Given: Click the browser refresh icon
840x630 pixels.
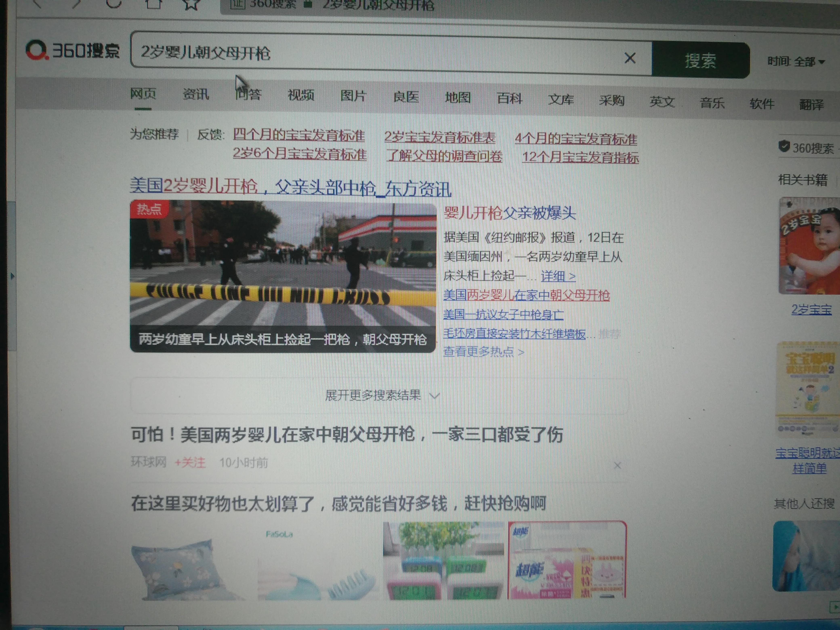Looking at the screenshot, I should [x=113, y=3].
